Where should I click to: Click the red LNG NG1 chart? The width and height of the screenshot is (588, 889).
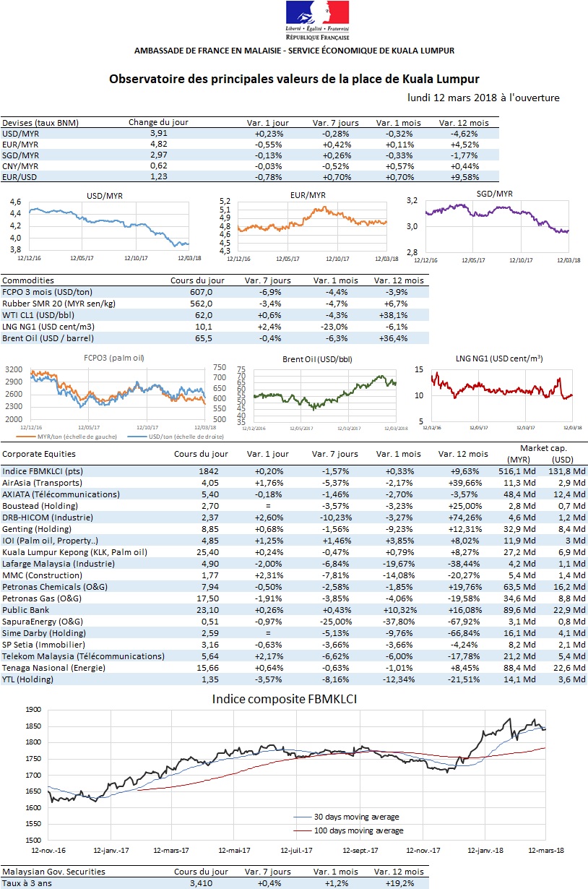(496, 394)
